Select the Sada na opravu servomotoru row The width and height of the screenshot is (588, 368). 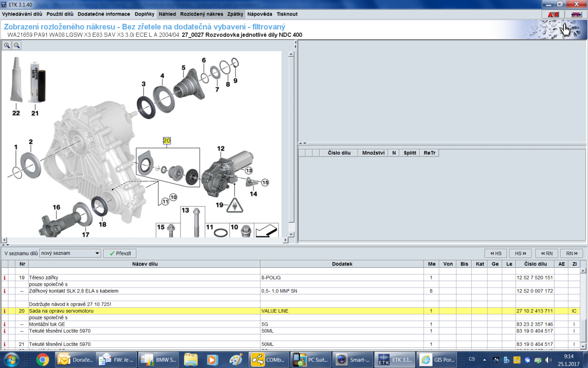[138, 311]
